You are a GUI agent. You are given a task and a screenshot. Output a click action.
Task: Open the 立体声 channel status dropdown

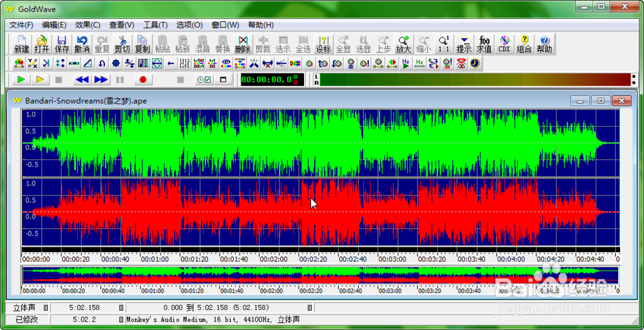46,307
